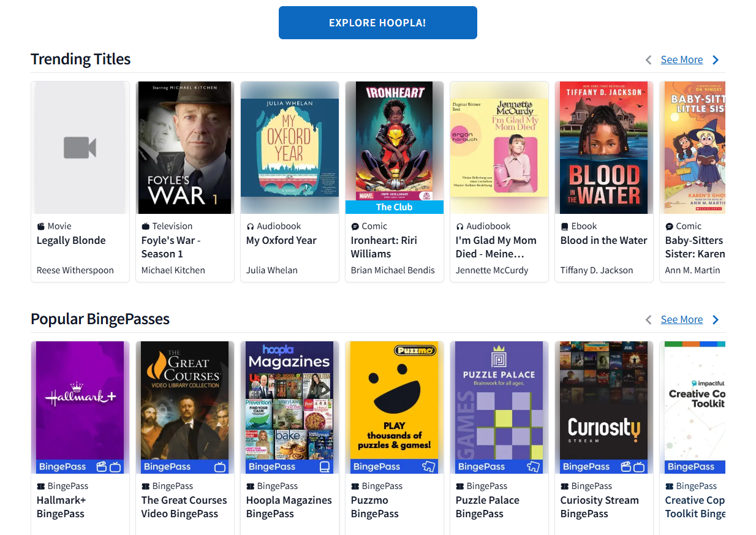The height and width of the screenshot is (535, 756).
Task: Click Ebook icon for Blood in the Water
Action: click(565, 226)
